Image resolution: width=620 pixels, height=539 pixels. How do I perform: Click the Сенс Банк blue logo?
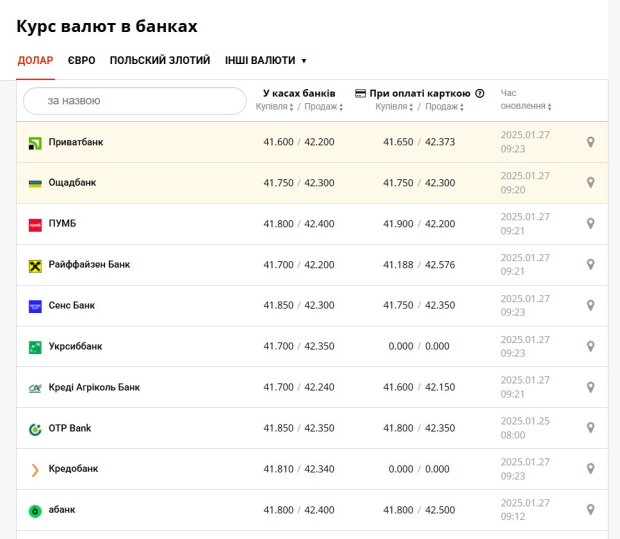pyautogui.click(x=35, y=306)
